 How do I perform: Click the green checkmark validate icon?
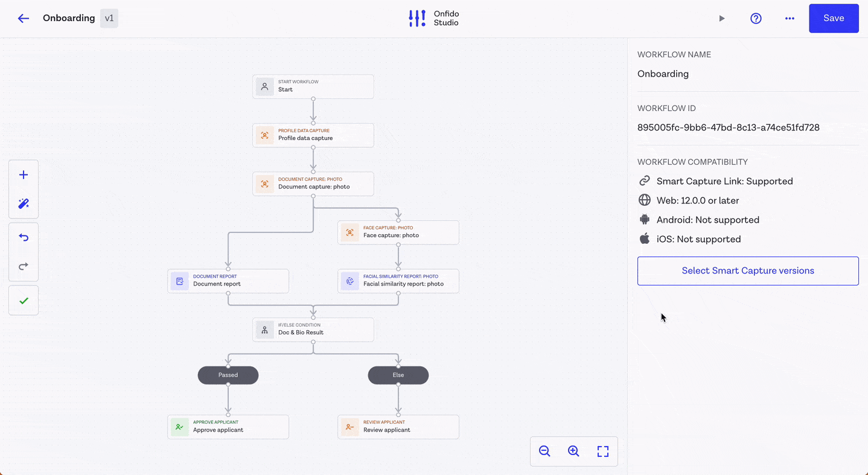coord(24,301)
